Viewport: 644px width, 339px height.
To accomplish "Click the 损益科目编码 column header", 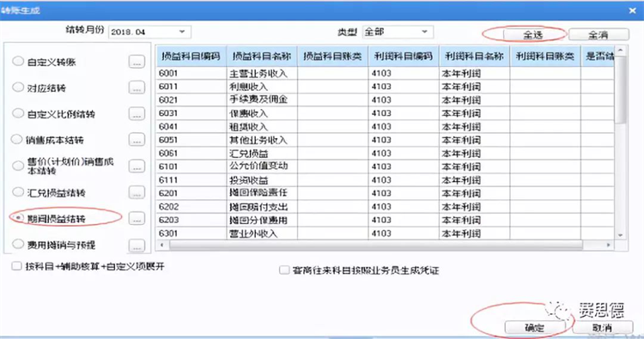I will pos(191,57).
